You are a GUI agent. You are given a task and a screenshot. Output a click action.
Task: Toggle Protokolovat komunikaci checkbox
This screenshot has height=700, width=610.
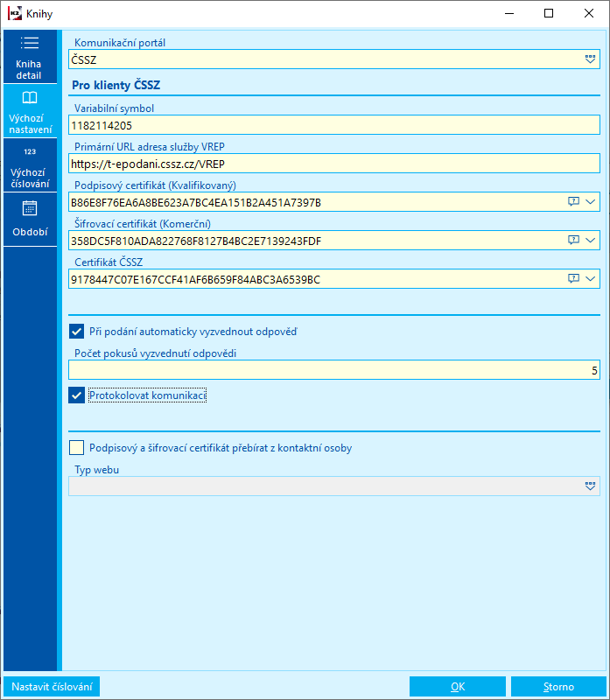tap(77, 395)
